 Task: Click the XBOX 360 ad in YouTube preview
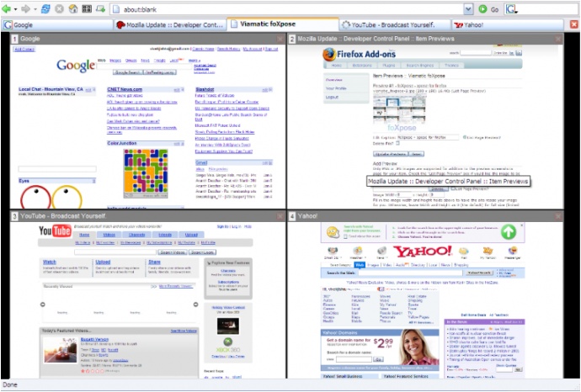[228, 346]
